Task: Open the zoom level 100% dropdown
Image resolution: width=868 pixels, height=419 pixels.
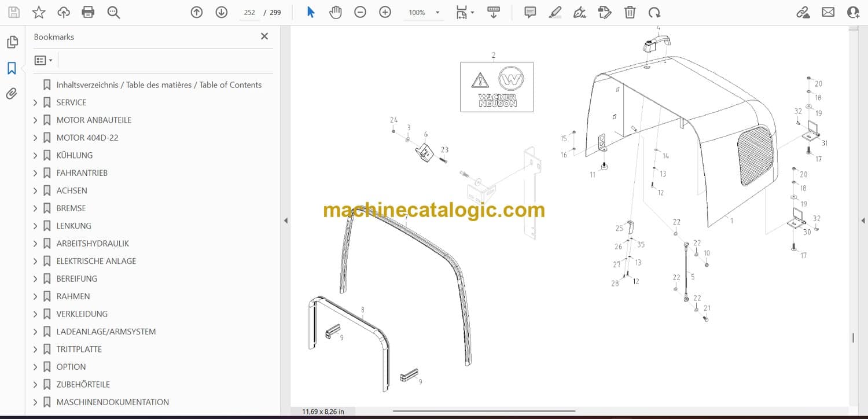Action: 424,12
